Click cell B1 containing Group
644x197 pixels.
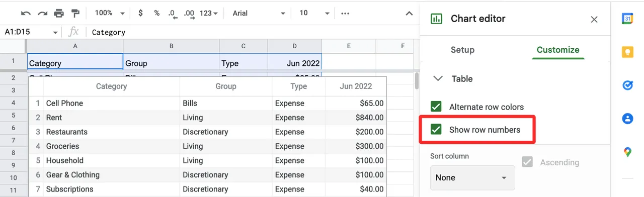171,62
